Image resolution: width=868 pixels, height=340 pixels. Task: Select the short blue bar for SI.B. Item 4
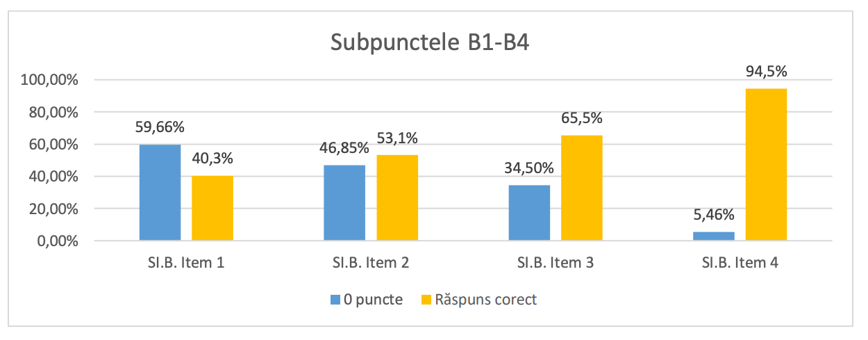[x=714, y=236]
